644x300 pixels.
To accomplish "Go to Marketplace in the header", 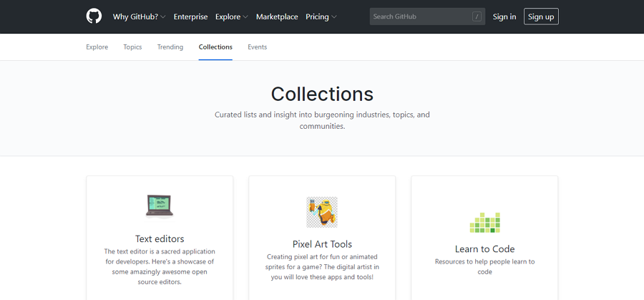I will coord(277,17).
